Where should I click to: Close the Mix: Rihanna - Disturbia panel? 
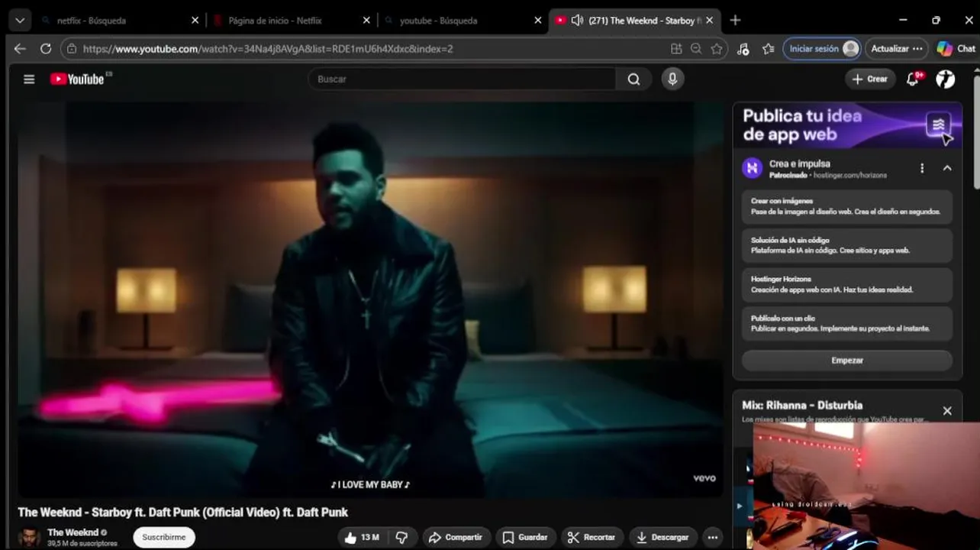pyautogui.click(x=947, y=411)
